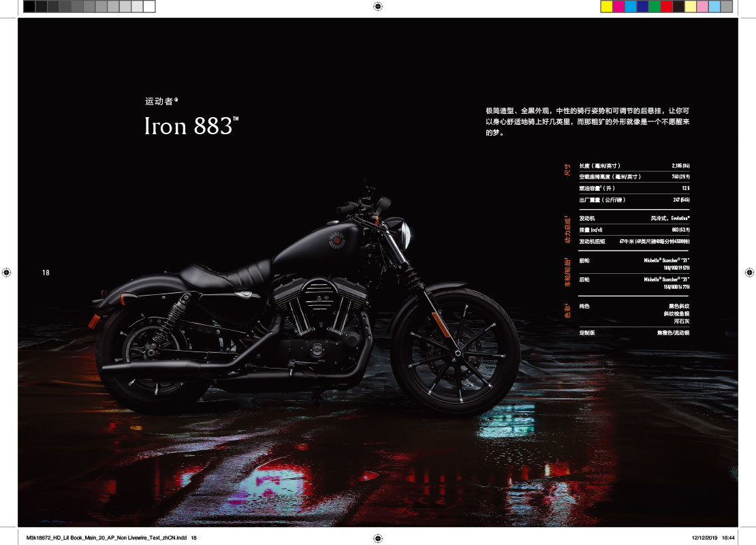Screen dimensions: 756x545
Task: Click page number "18" on the left margin
Action: coord(46,272)
